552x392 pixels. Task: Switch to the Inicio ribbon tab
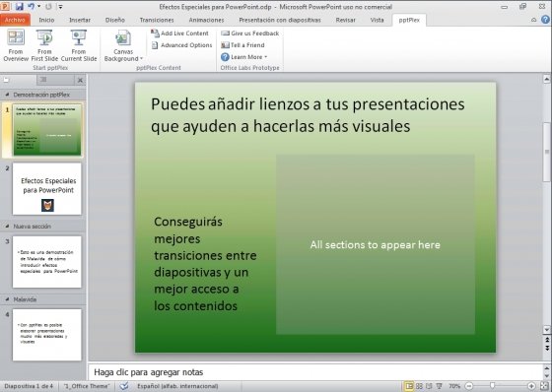tap(46, 20)
